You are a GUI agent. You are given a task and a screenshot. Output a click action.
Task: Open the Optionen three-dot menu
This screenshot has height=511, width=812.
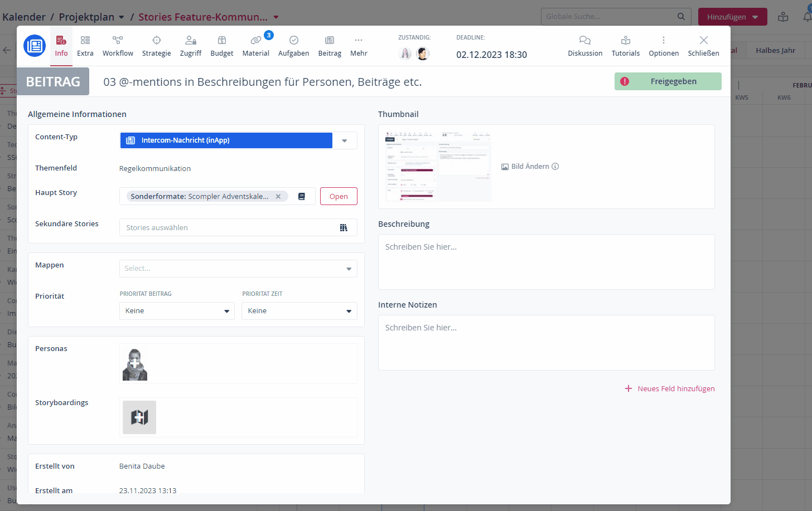coord(664,46)
